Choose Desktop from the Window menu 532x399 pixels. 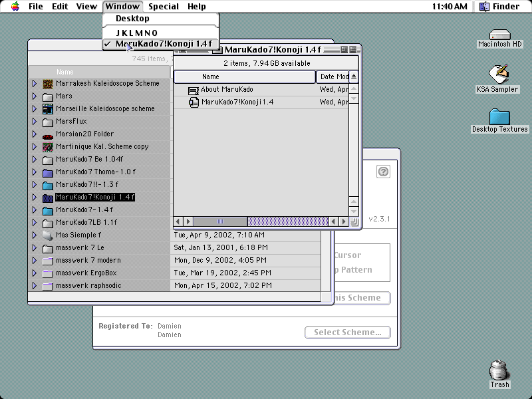pyautogui.click(x=161, y=19)
